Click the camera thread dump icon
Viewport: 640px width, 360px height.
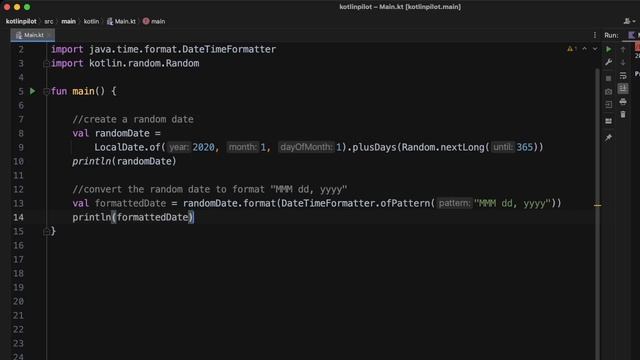pyautogui.click(x=609, y=92)
